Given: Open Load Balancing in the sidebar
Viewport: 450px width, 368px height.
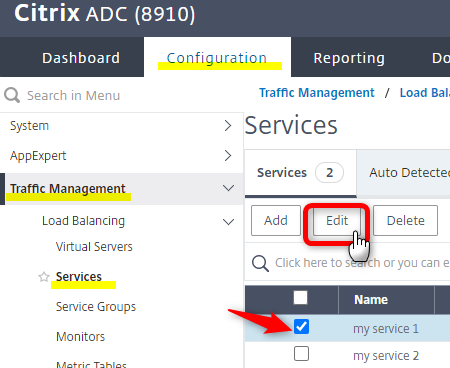Looking at the screenshot, I should 83,221.
